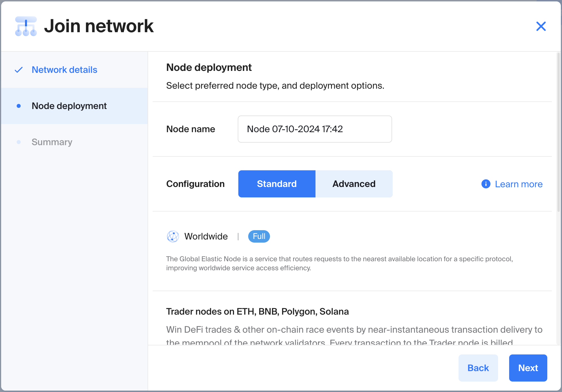The width and height of the screenshot is (562, 392).
Task: Go to the Node deployment step
Action: tap(69, 106)
